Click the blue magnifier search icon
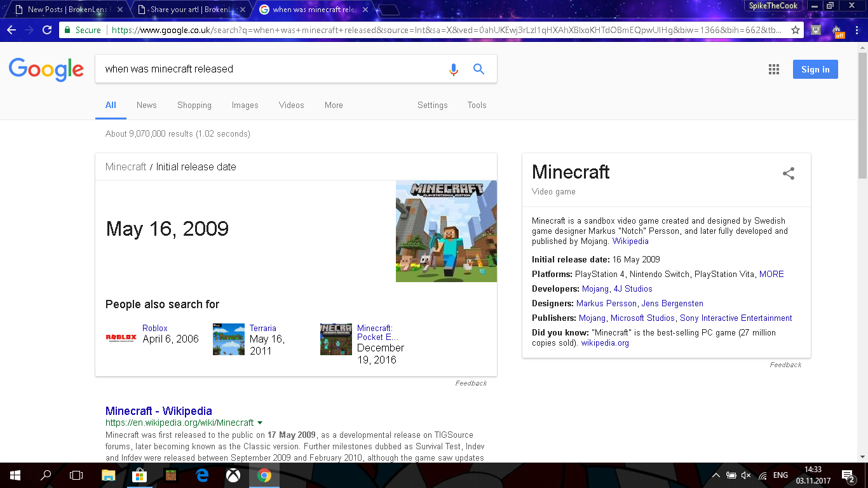 click(x=479, y=69)
